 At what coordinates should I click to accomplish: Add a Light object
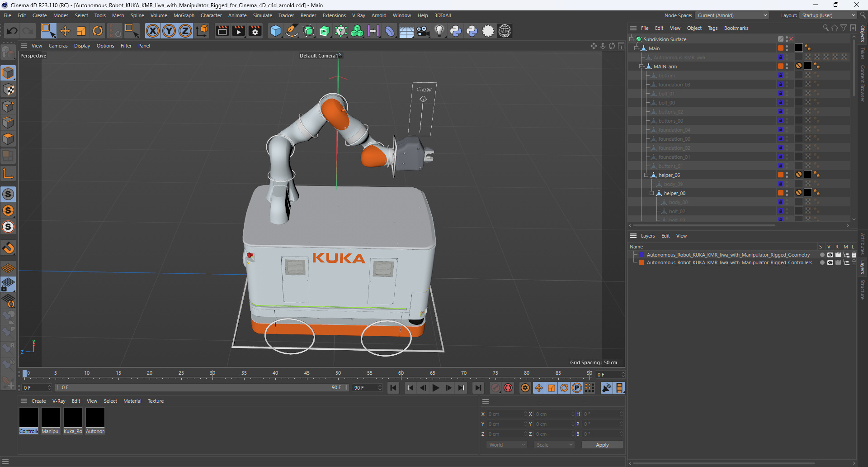pyautogui.click(x=439, y=31)
